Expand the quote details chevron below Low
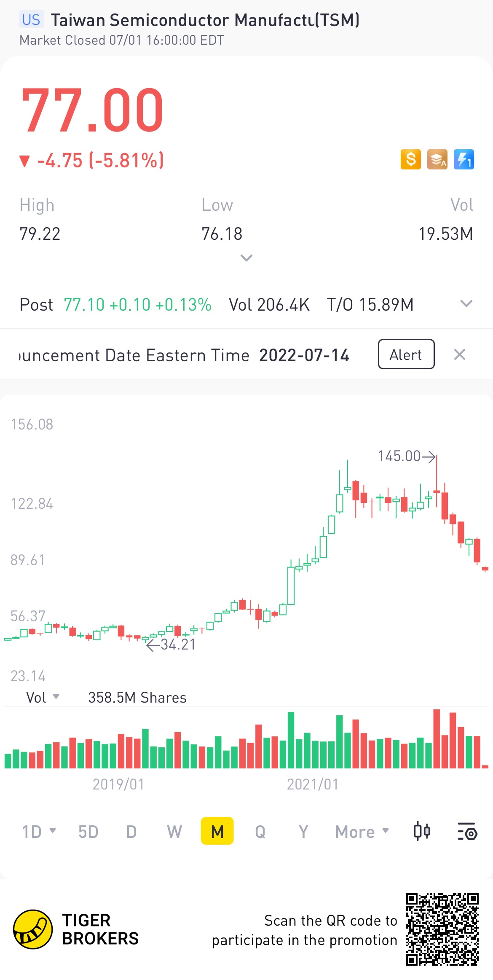Image resolution: width=493 pixels, height=980 pixels. click(246, 258)
